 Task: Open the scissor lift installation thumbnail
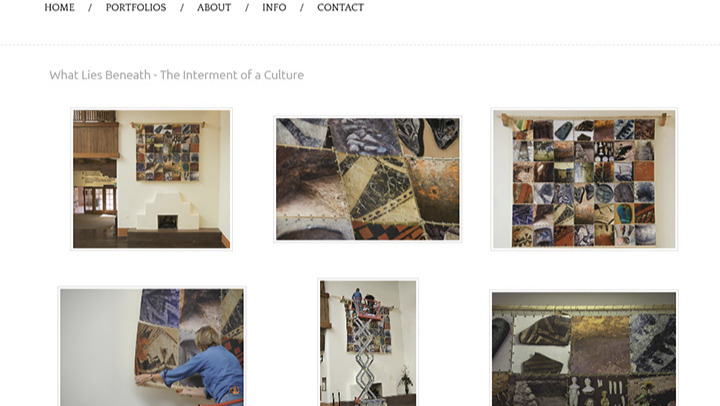368,343
